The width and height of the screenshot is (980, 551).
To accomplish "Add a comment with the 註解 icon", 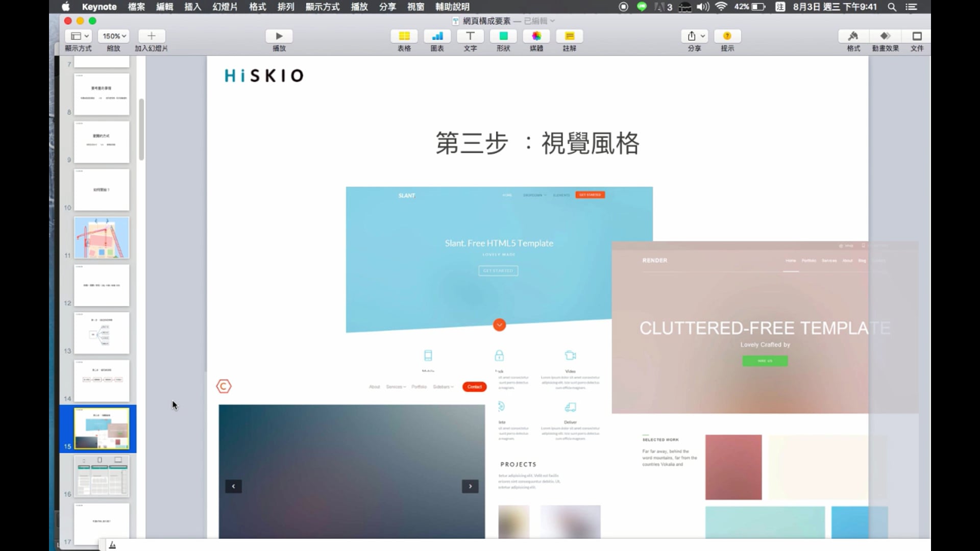I will (569, 36).
